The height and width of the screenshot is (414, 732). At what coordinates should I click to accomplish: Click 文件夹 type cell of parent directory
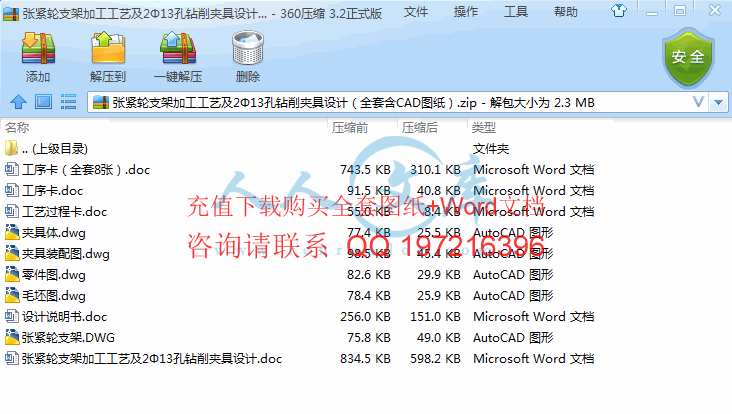coord(491,149)
